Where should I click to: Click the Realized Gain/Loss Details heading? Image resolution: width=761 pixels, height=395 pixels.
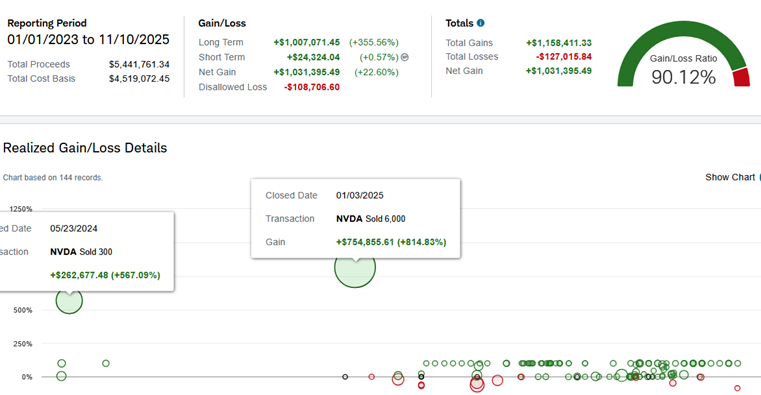click(85, 148)
